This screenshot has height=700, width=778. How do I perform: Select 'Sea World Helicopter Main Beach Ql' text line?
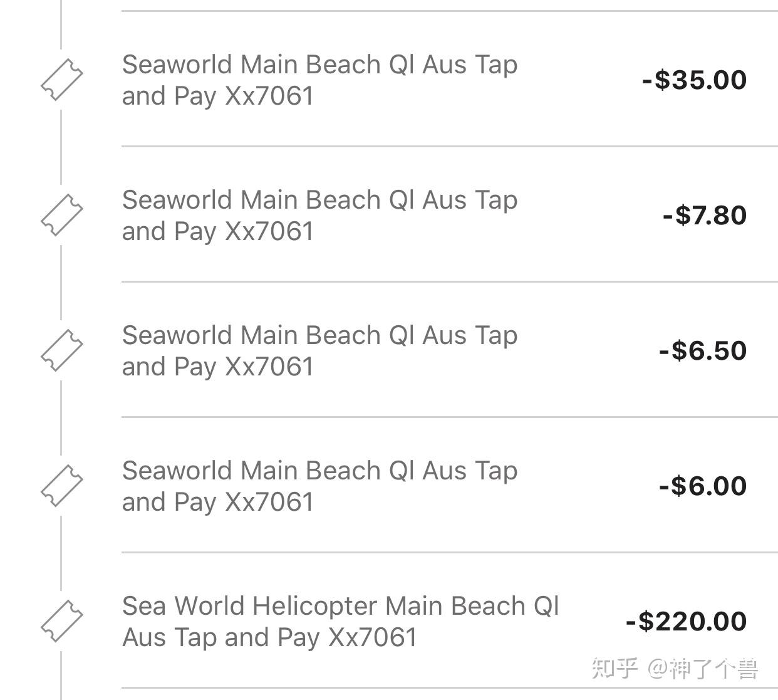[340, 606]
